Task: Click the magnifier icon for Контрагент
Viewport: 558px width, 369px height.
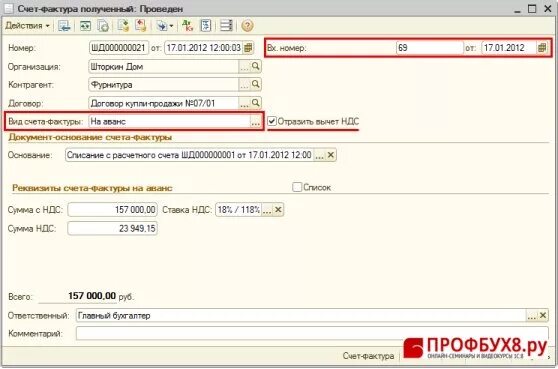Action: tap(256, 84)
